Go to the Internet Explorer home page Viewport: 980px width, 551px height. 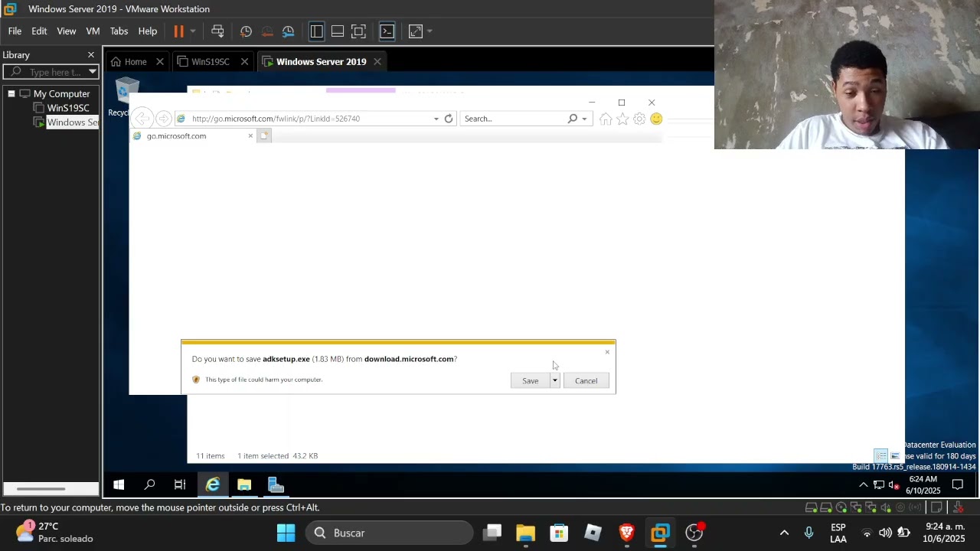[606, 119]
